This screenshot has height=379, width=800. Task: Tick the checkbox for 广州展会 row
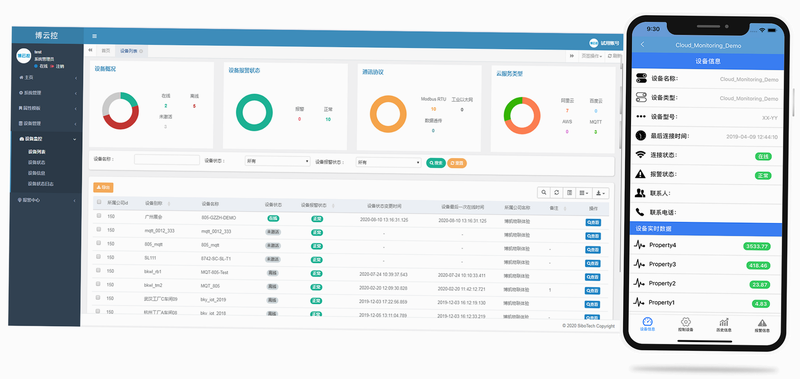pyautogui.click(x=99, y=216)
